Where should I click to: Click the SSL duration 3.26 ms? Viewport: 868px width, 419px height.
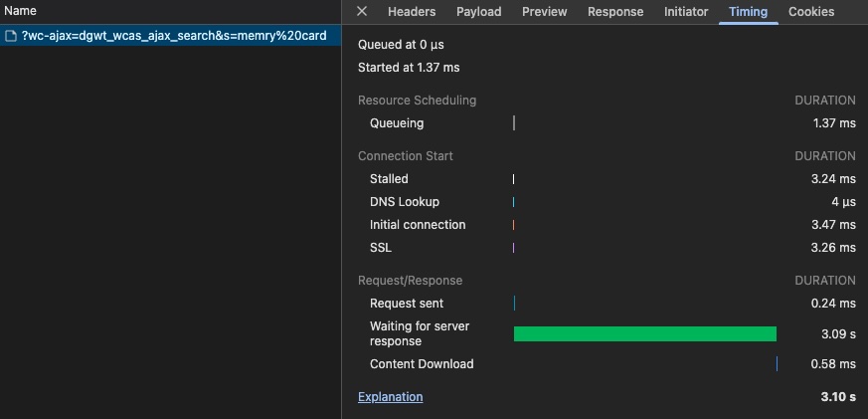point(833,248)
